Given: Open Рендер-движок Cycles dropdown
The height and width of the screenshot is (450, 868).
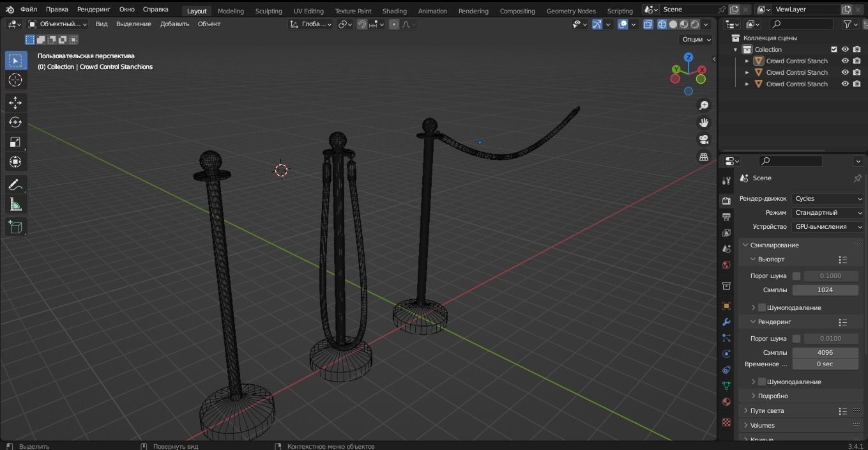Looking at the screenshot, I should pyautogui.click(x=828, y=199).
